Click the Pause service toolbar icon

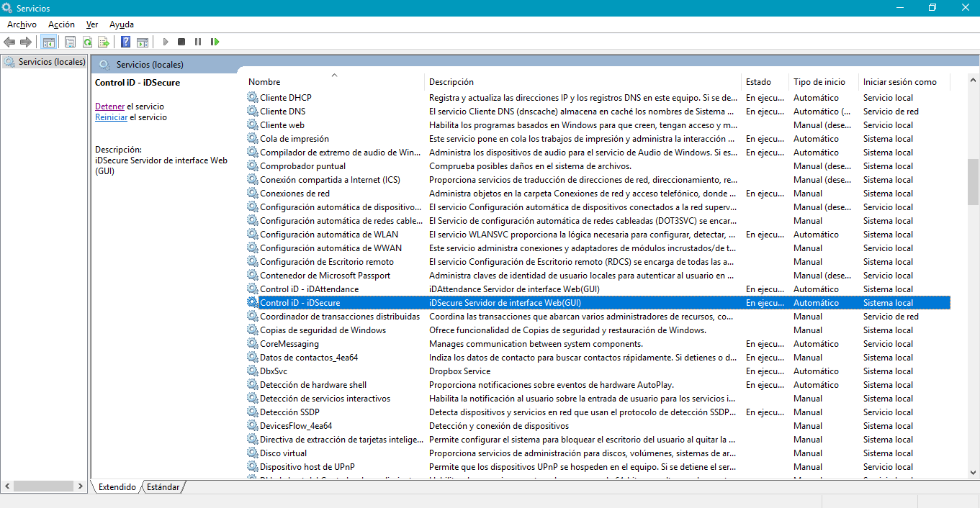[x=198, y=42]
